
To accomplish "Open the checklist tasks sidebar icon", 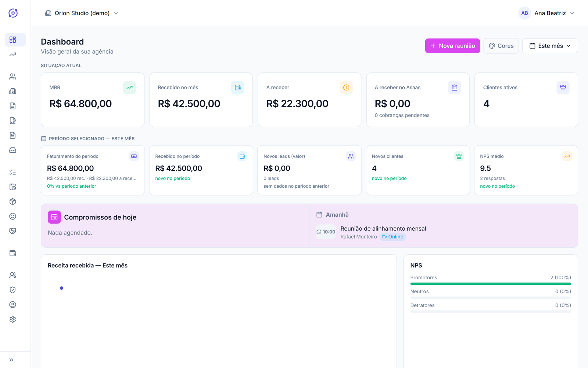I will click(x=13, y=172).
